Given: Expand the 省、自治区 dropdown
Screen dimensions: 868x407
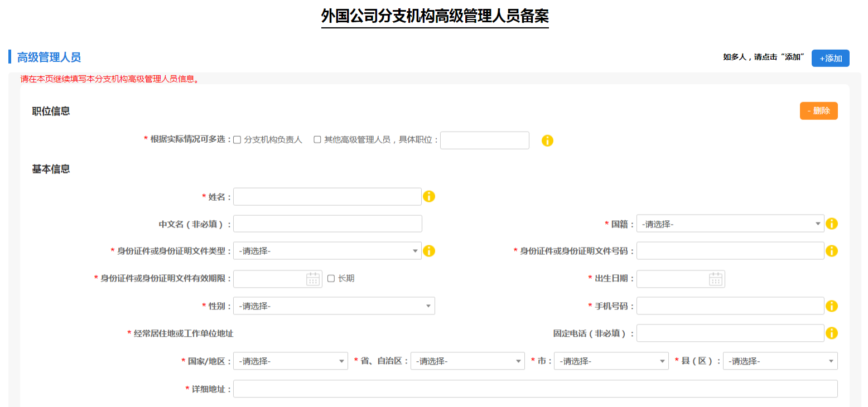Looking at the screenshot, I should click(467, 361).
